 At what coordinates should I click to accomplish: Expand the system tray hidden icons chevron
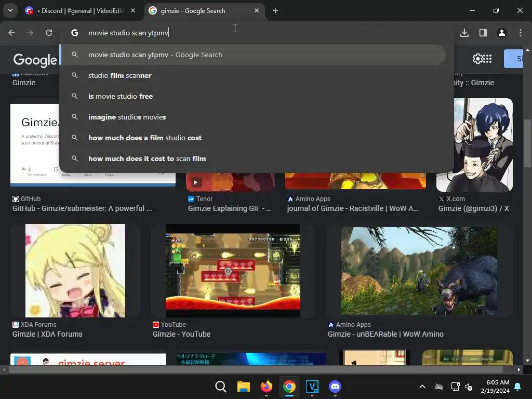tap(422, 387)
